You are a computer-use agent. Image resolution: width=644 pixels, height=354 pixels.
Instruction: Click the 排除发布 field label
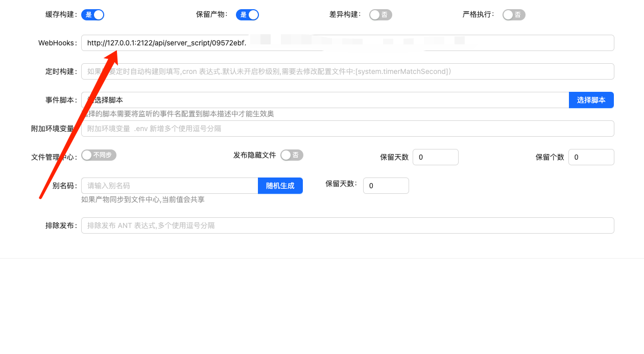(x=61, y=225)
